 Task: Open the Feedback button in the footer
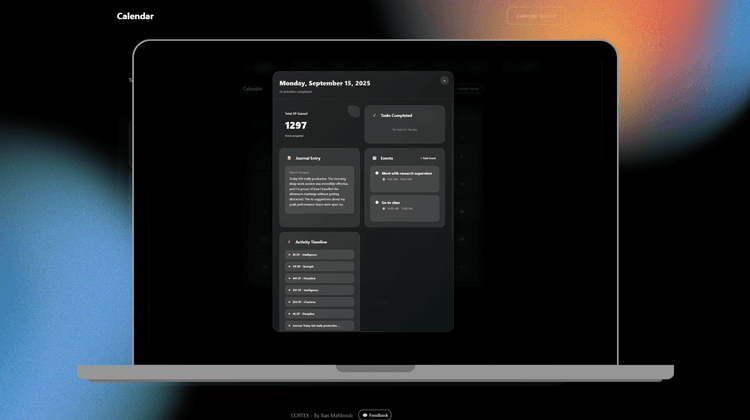point(375,414)
